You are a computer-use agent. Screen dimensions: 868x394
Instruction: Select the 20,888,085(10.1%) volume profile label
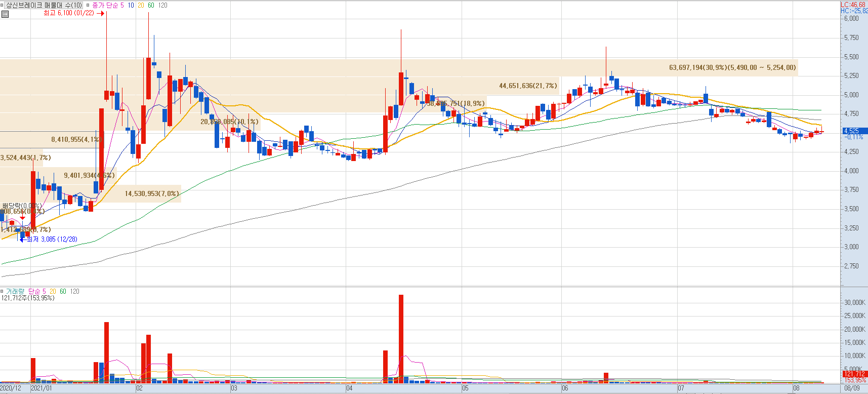229,122
